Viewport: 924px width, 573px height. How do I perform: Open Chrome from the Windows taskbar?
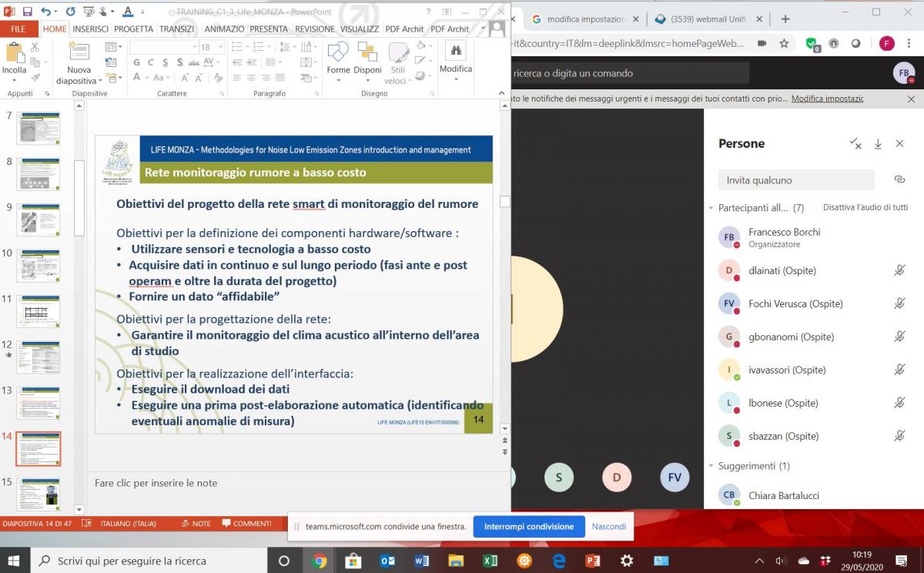[x=319, y=561]
